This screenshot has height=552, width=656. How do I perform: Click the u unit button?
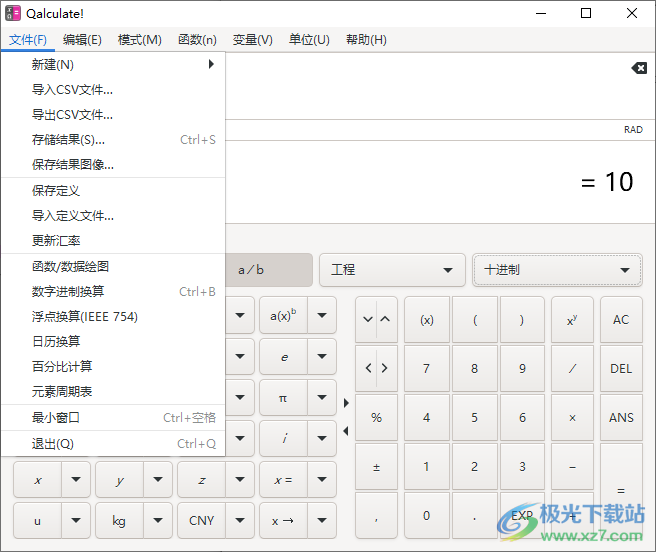tap(38, 521)
